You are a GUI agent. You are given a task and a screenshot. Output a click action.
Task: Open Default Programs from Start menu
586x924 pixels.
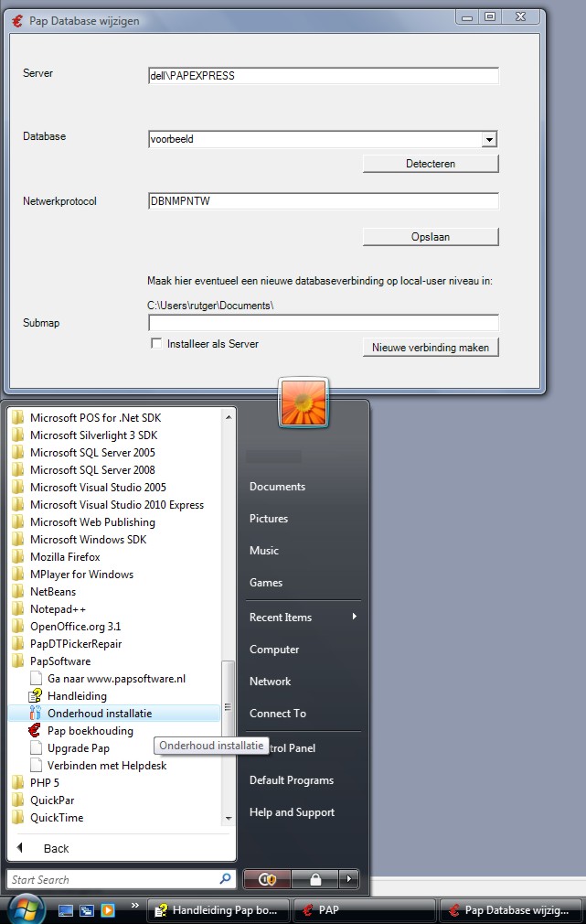pos(291,780)
